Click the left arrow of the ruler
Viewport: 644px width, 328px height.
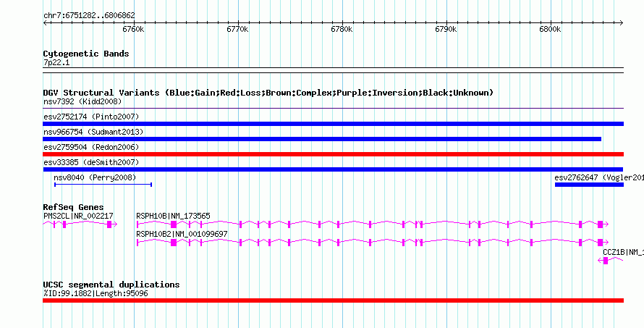(x=45, y=23)
